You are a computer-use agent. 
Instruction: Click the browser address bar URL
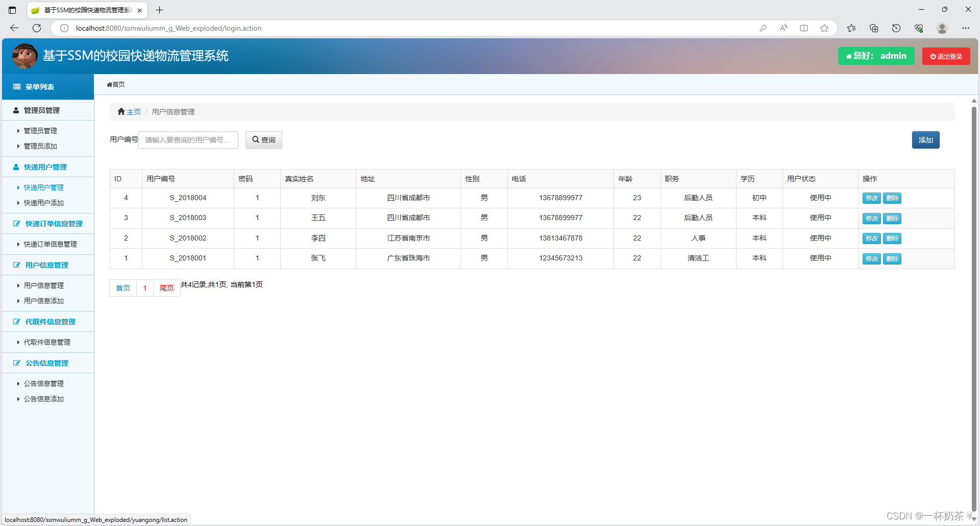click(168, 28)
